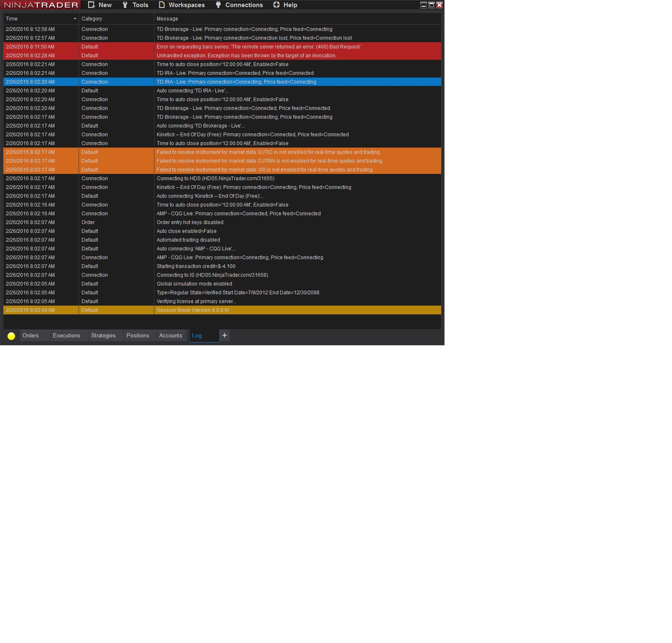672x643 pixels.
Task: Switch to the Accounts tab
Action: coord(173,336)
